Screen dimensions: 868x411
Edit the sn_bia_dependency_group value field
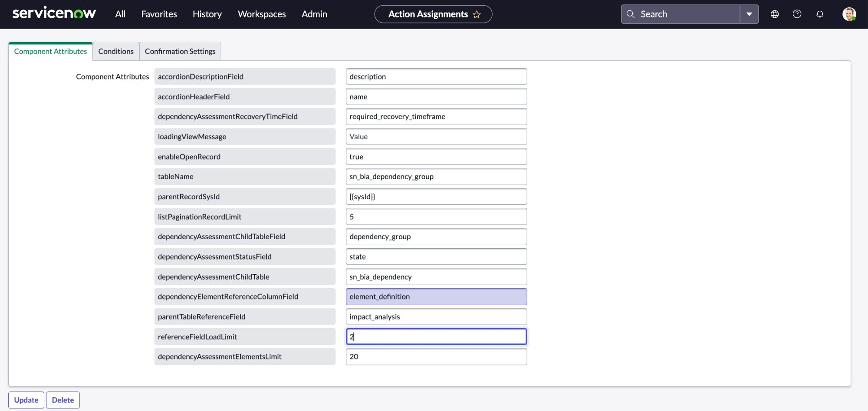436,176
